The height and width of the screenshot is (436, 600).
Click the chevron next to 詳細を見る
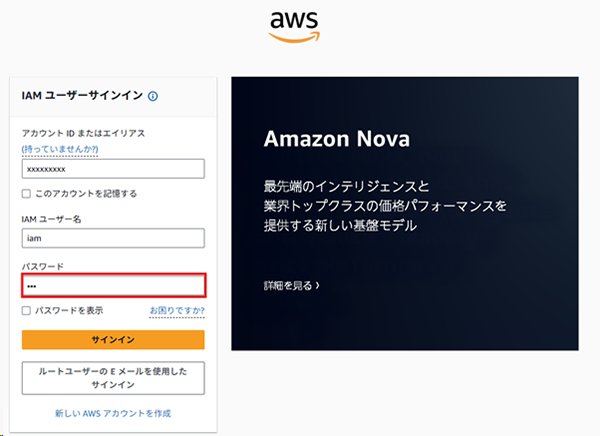tap(317, 286)
